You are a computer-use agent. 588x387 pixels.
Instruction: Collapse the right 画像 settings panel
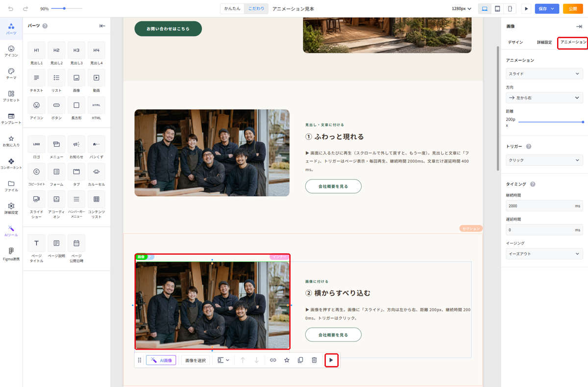[x=579, y=26]
